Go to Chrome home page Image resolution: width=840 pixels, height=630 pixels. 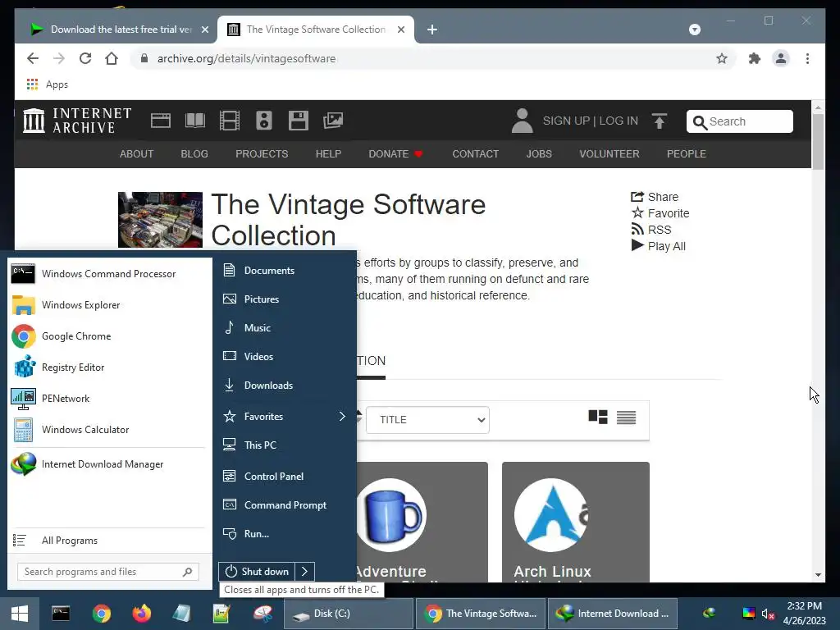pos(112,58)
